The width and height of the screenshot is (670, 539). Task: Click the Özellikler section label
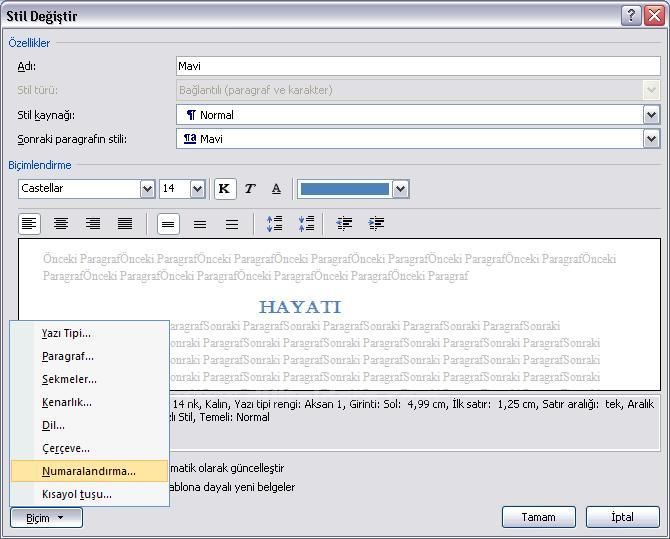click(29, 43)
